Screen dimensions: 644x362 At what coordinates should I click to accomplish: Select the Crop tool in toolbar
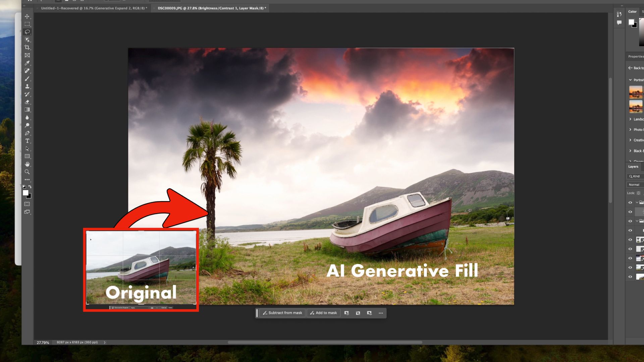[27, 47]
